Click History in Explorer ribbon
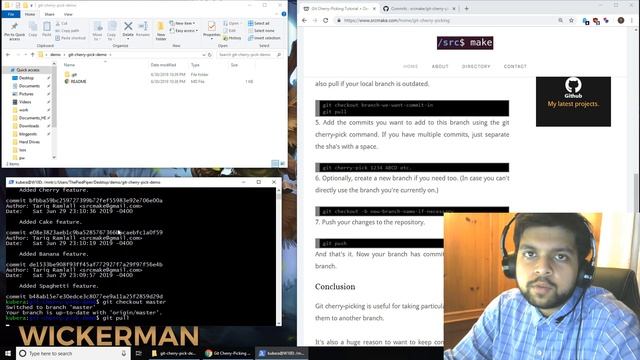 coord(232,38)
